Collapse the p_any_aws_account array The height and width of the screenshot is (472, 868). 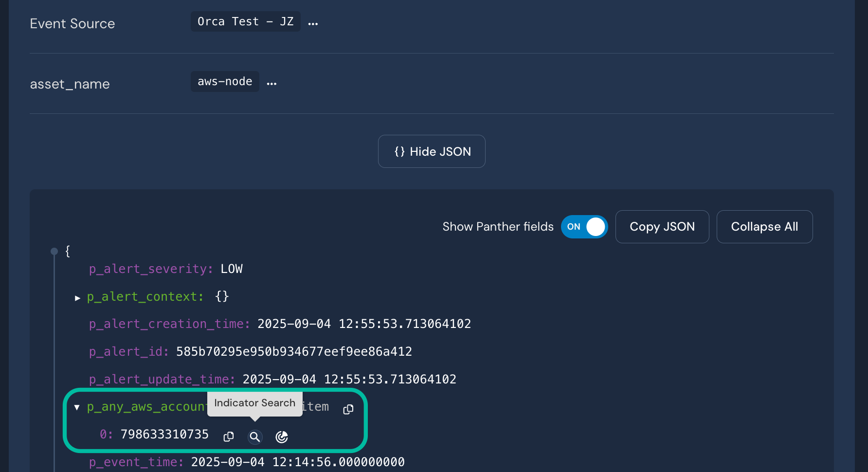[77, 407]
